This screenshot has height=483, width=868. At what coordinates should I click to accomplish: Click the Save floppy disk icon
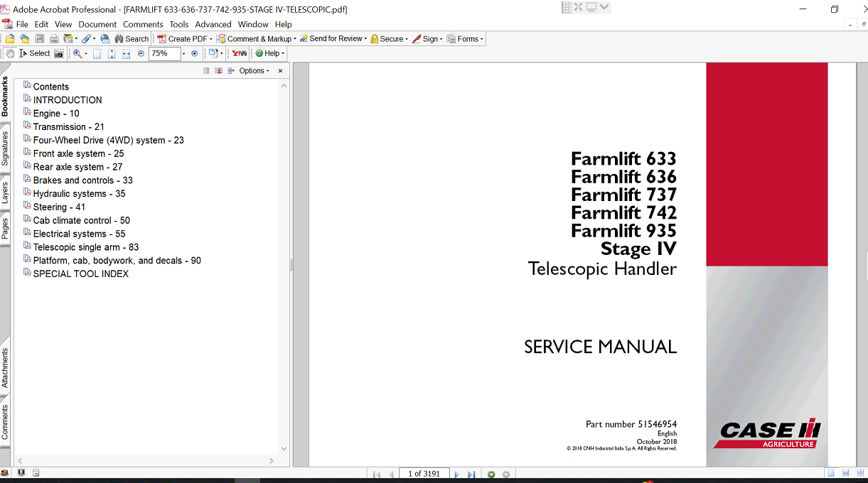click(40, 39)
